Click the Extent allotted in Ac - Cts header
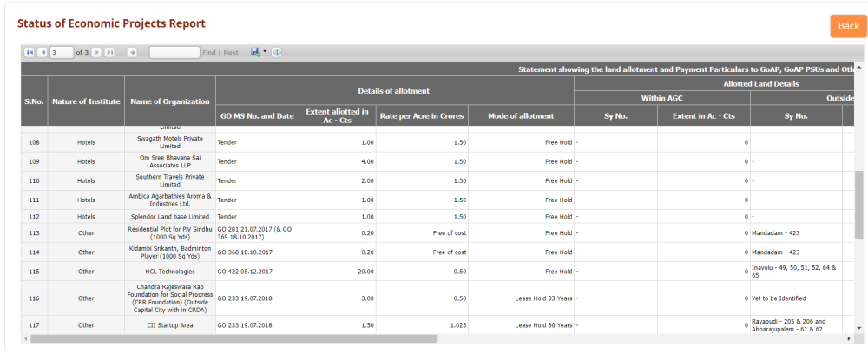This screenshot has width=868, height=360. click(x=338, y=115)
